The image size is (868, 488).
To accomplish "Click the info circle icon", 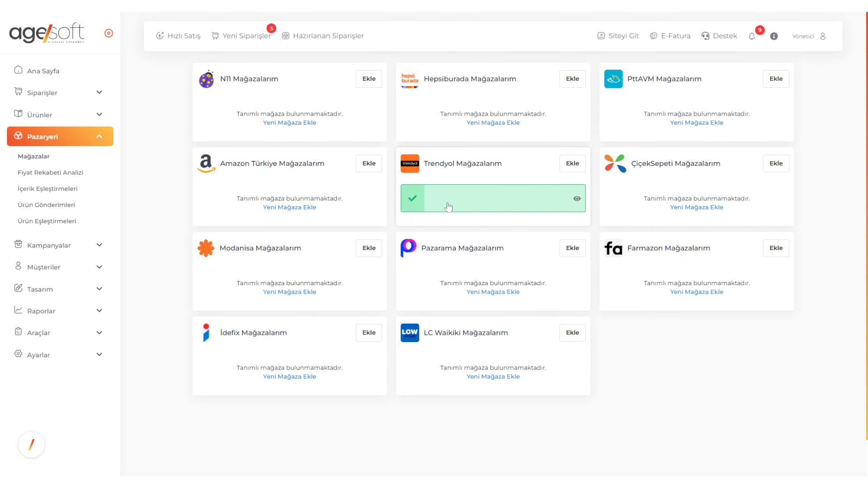I will pyautogui.click(x=774, y=36).
